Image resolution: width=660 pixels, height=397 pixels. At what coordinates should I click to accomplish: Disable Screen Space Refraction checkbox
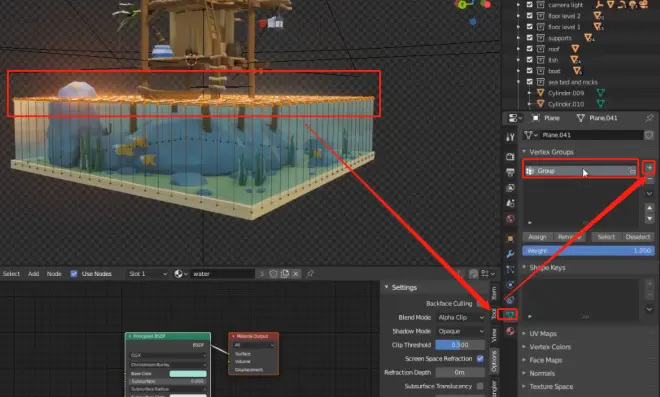click(x=480, y=359)
